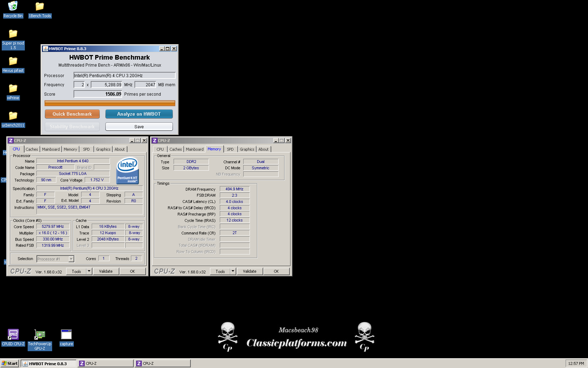Click the Processor name field in HWBOT Prime
Image resolution: width=588 pixels, height=368 pixels.
pos(124,75)
